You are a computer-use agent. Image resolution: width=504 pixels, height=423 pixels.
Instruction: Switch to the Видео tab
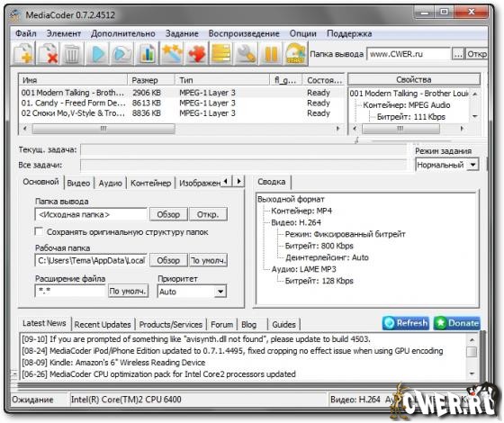79,184
